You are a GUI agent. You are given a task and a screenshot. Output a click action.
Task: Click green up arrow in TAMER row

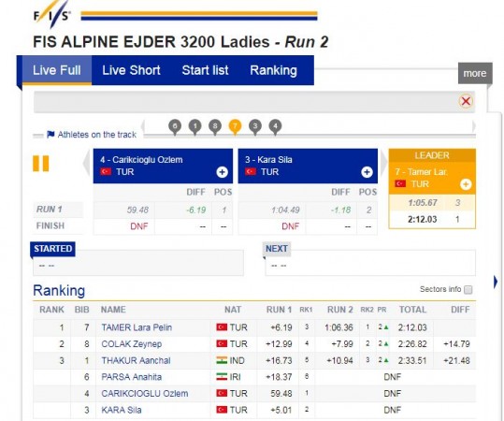coord(386,327)
